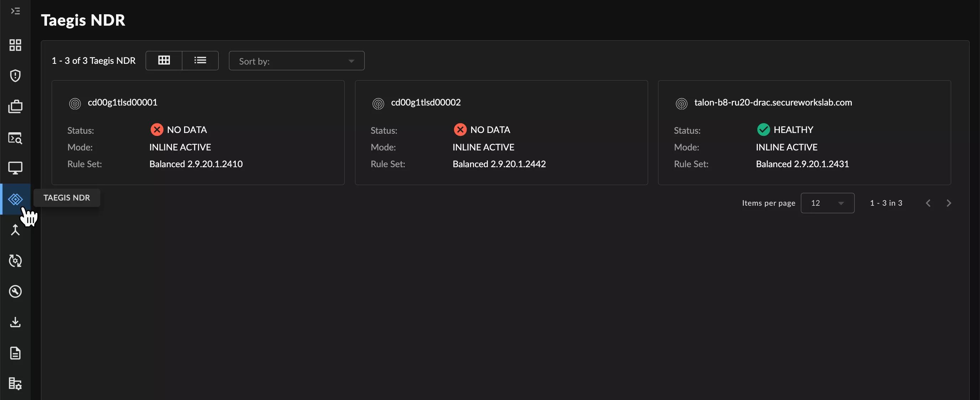Open the Dashboards grid icon in sidebar
Image resolution: width=980 pixels, height=400 pixels.
click(15, 45)
